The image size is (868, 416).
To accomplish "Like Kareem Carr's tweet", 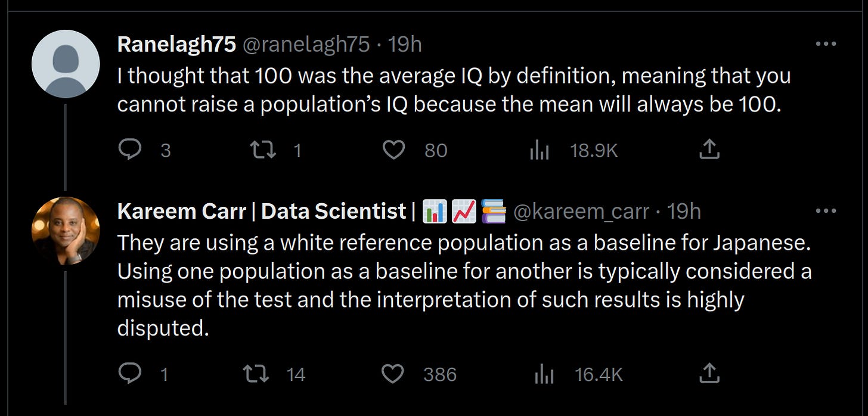I will (392, 374).
